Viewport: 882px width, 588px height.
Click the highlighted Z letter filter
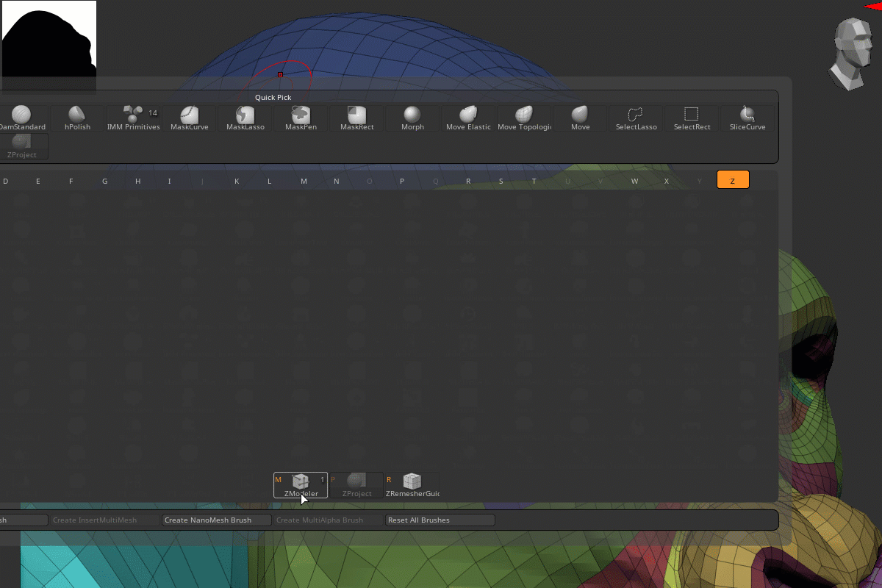point(733,180)
